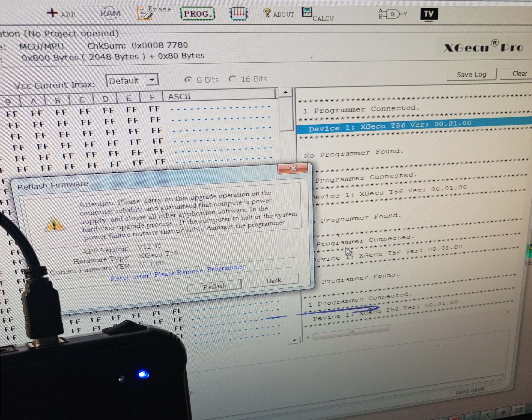
Task: Click hex view scroll down arrow
Action: 294,340
